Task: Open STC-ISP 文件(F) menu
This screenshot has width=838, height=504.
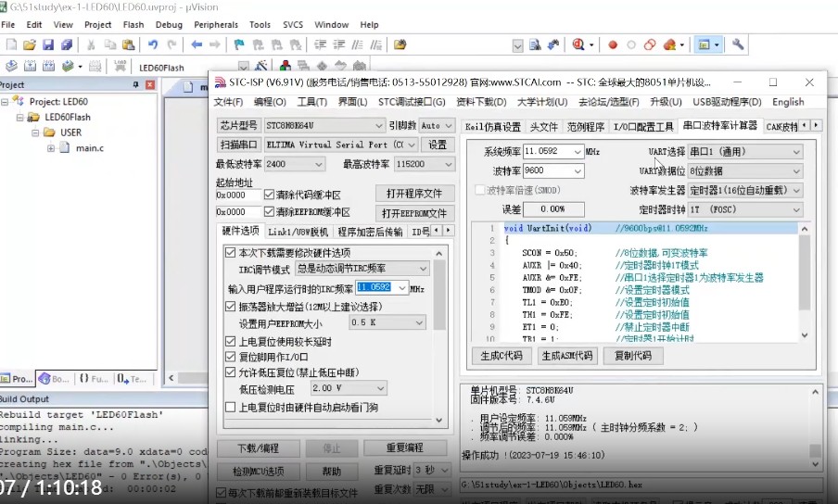Action: tap(228, 101)
